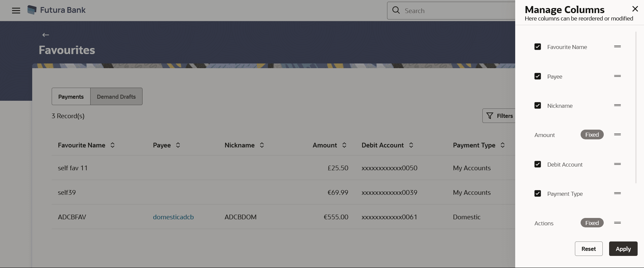Grab the Favourite Name reorder handle
This screenshot has height=268, width=644.
point(618,47)
